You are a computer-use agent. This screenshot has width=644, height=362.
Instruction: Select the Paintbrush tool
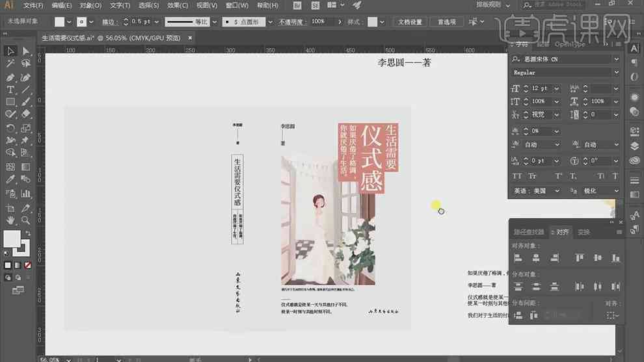(25, 101)
